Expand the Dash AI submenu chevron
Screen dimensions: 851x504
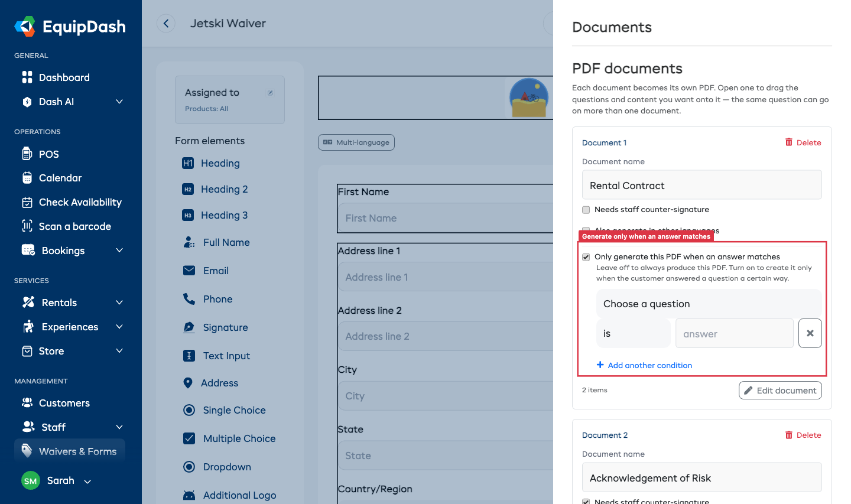(x=119, y=102)
